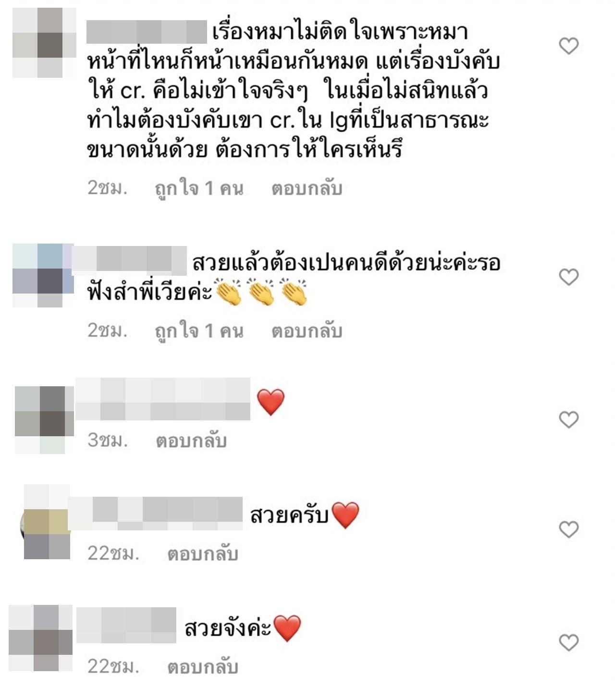Like the 'สวยจังค่ะ' comment
The image size is (615, 700).
(x=569, y=642)
